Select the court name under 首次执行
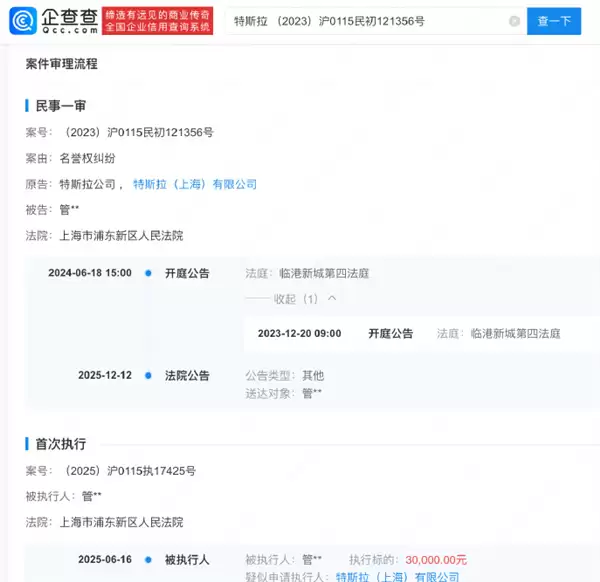Image resolution: width=600 pixels, height=582 pixels. 121,522
